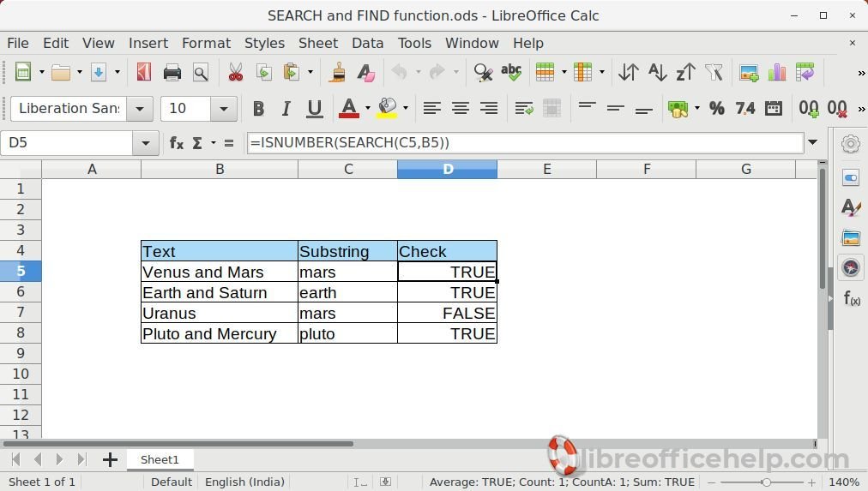Click Clear Direct Formatting icon

(x=365, y=73)
